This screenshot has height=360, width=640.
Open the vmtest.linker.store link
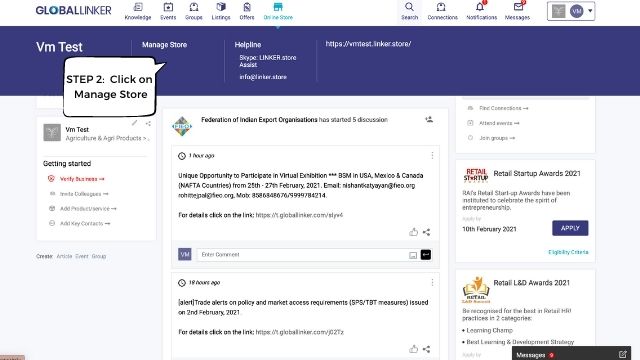click(368, 44)
